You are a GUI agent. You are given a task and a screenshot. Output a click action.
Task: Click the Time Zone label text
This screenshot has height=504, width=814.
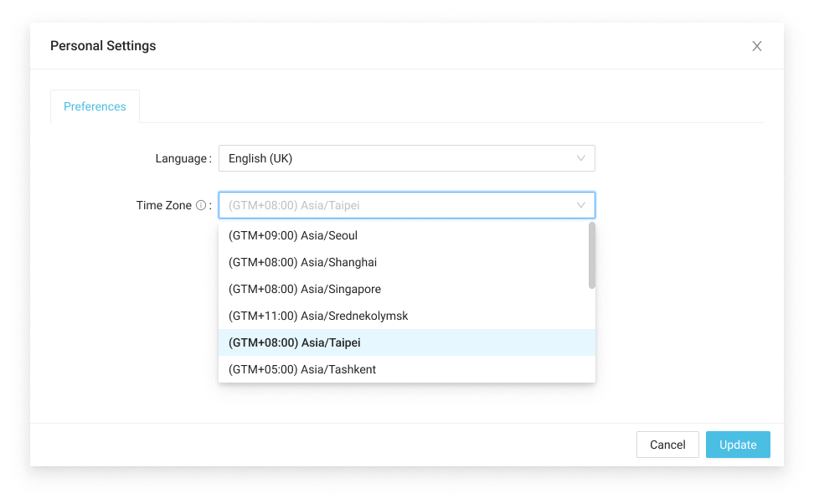click(x=164, y=205)
